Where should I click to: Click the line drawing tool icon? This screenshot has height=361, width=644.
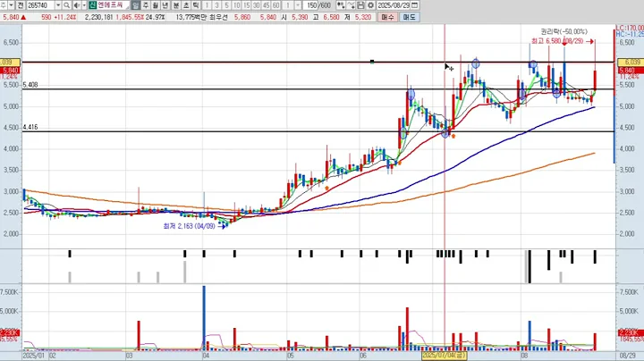click(351, 5)
